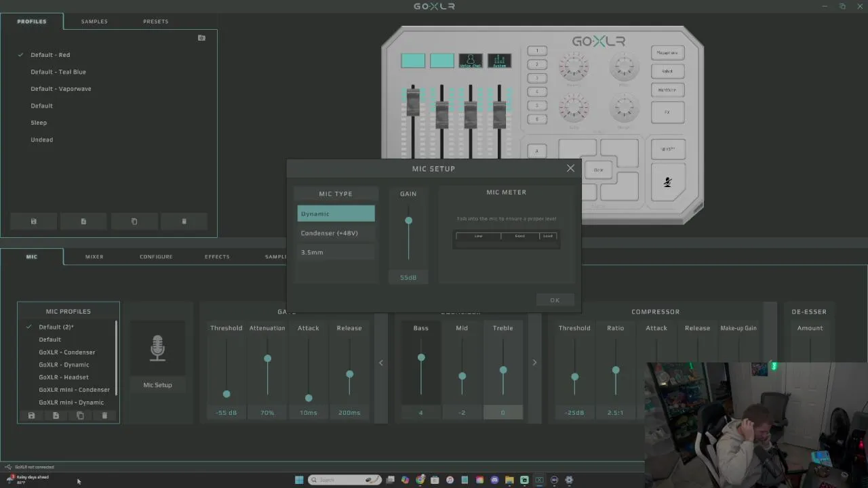
Task: Select the Condenser (+48V) mic type
Action: [x=336, y=232]
